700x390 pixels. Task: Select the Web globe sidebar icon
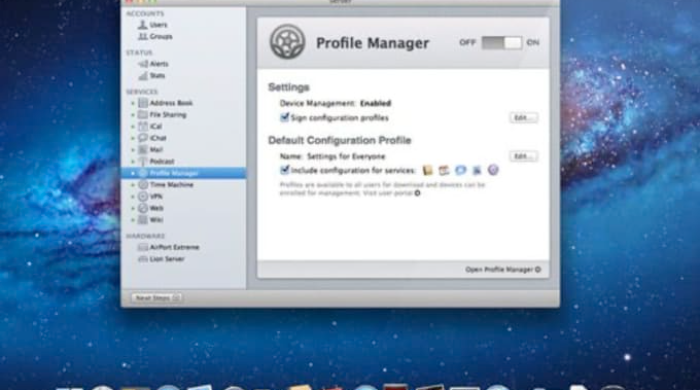[143, 208]
